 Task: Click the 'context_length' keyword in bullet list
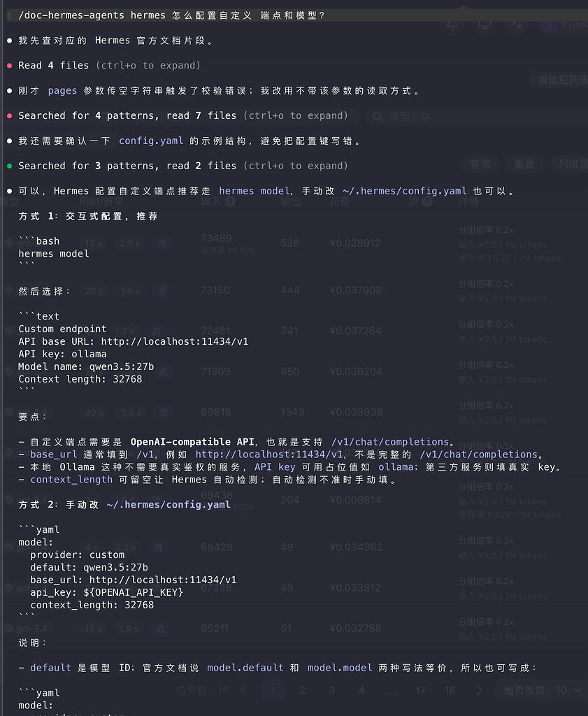pos(71,480)
